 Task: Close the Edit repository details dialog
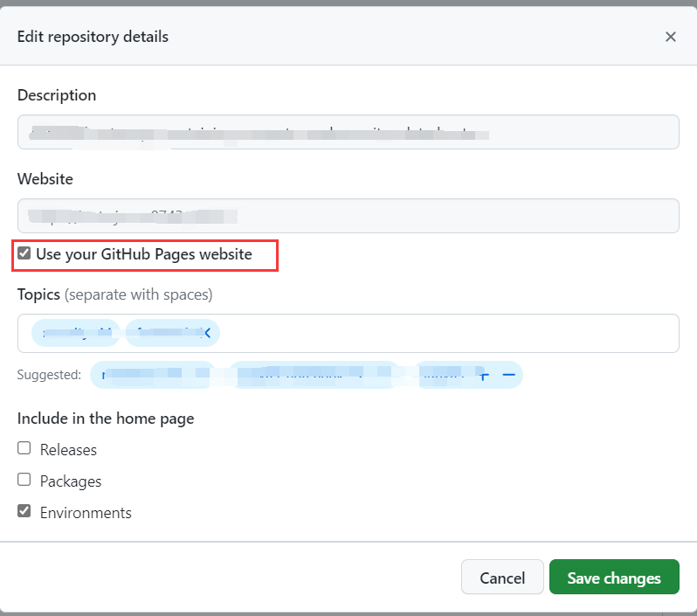(670, 37)
